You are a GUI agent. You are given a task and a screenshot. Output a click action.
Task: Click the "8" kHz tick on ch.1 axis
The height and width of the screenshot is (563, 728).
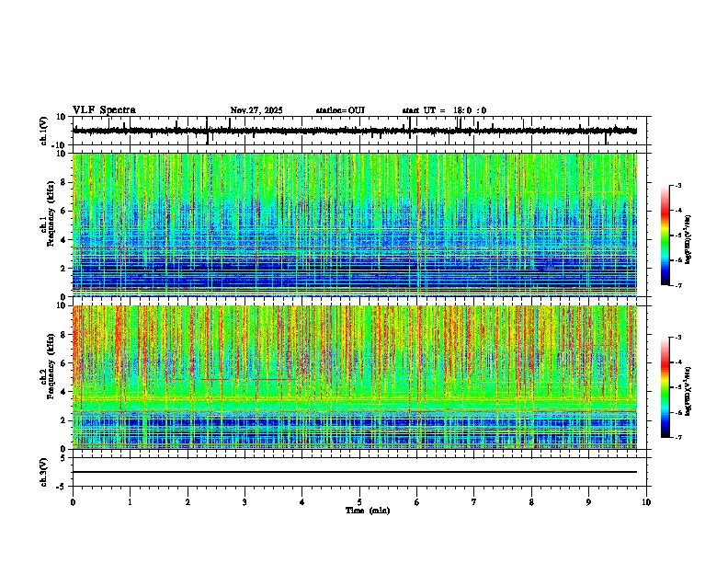63,182
